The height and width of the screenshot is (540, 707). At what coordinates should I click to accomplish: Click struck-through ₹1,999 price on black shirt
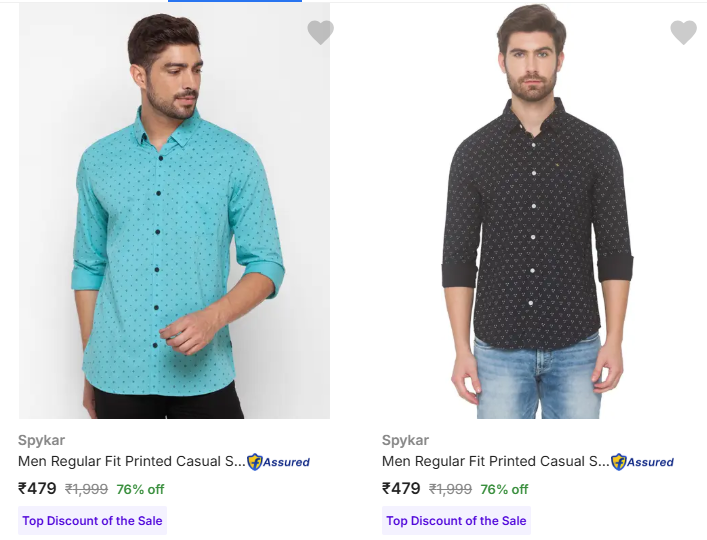(x=451, y=490)
